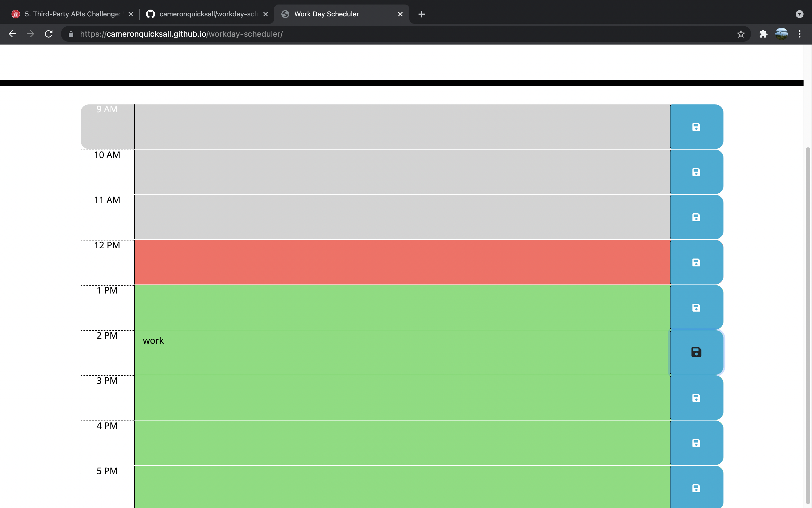Open the Chrome three-dot menu

(800, 34)
